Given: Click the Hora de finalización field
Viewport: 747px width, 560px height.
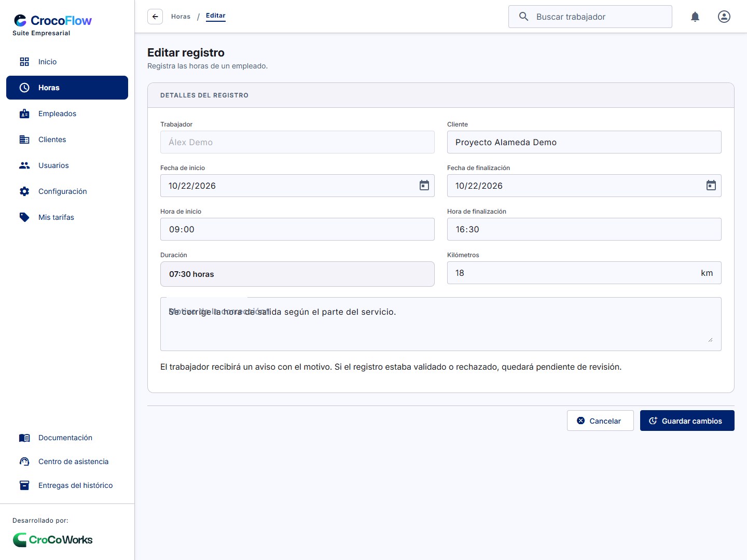Looking at the screenshot, I should point(584,229).
